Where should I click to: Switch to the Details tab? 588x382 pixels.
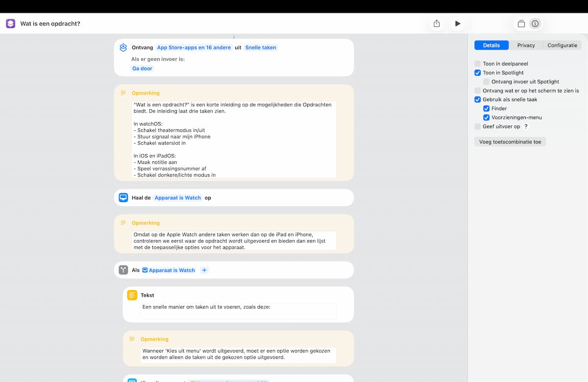491,45
